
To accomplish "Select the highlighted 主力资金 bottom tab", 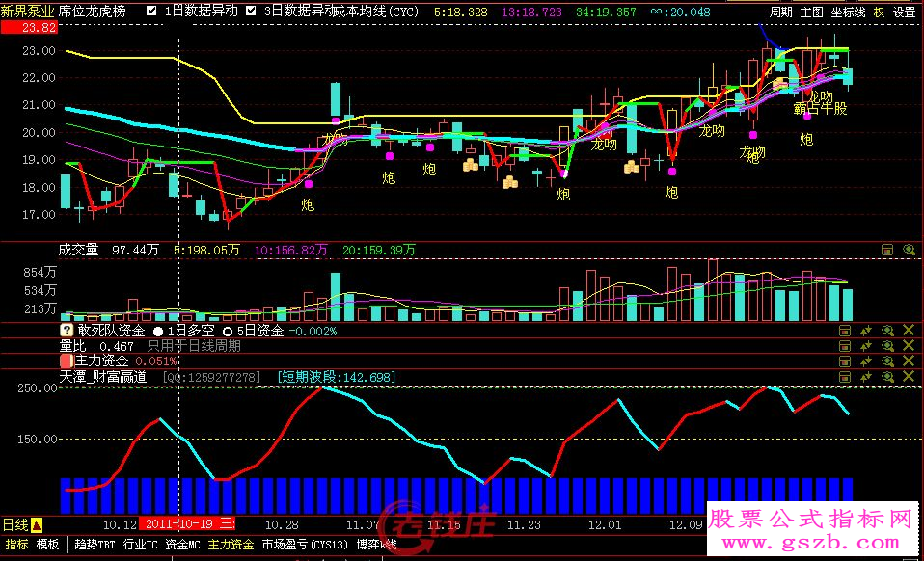I will pyautogui.click(x=231, y=545).
